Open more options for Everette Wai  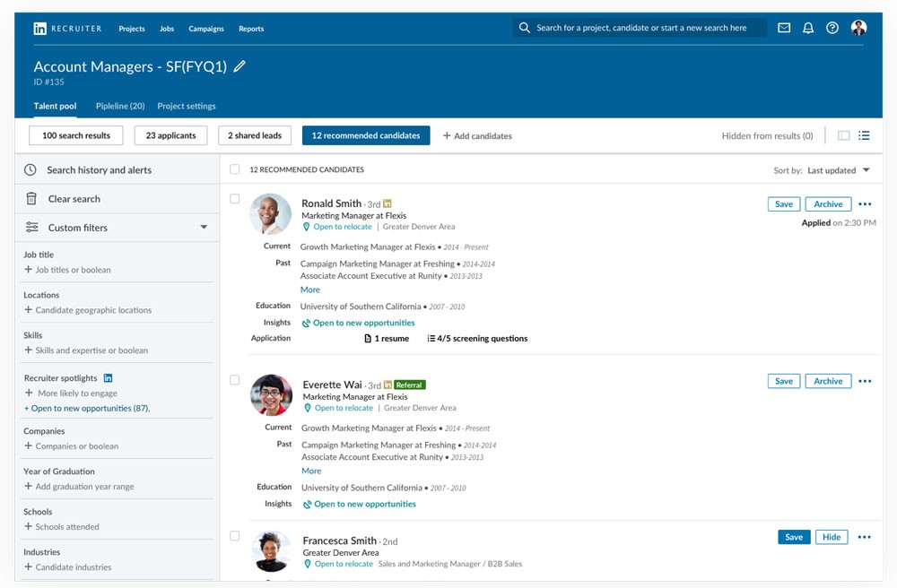click(x=865, y=381)
